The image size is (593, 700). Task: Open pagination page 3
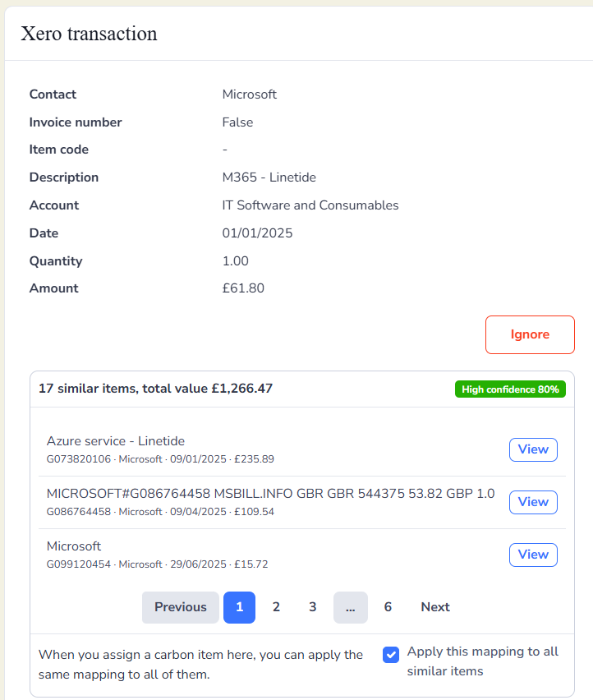[313, 607]
